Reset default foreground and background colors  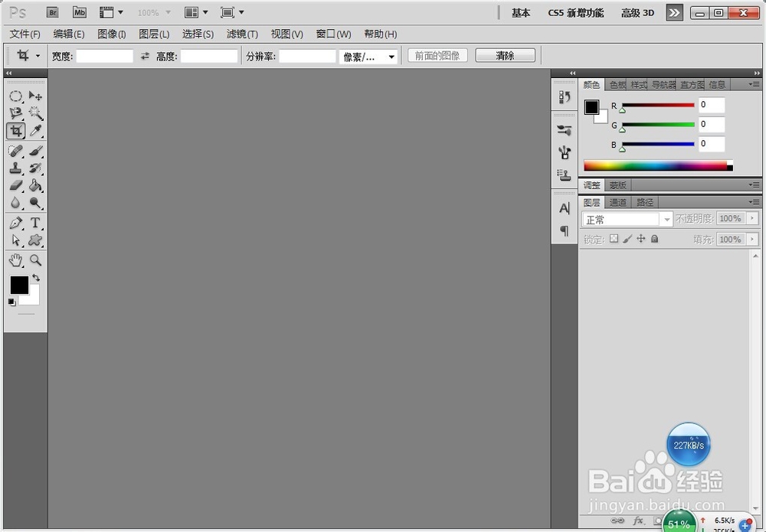11,302
